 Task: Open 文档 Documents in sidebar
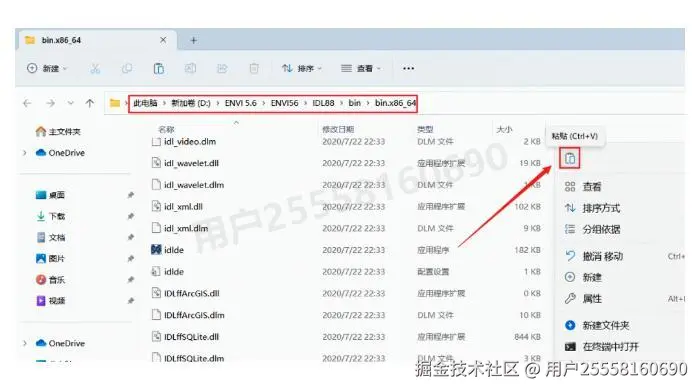[50, 237]
